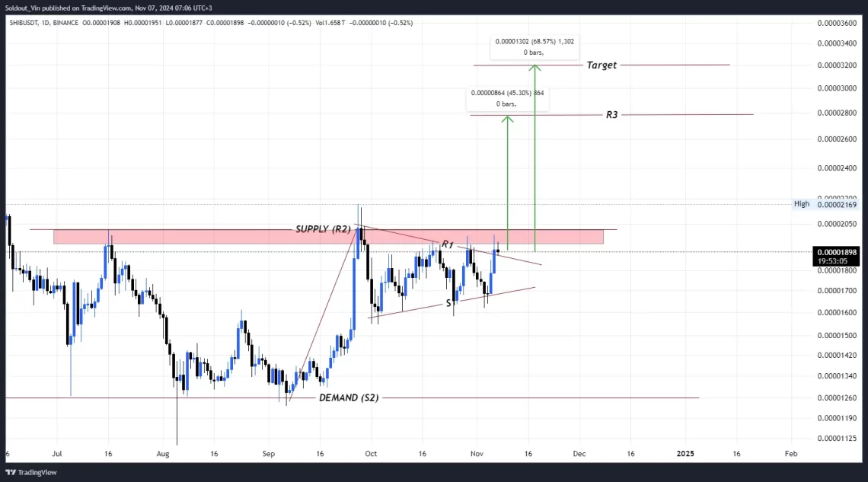This screenshot has width=868, height=482.
Task: Select the shorter green arrow to R3
Action: click(x=508, y=183)
